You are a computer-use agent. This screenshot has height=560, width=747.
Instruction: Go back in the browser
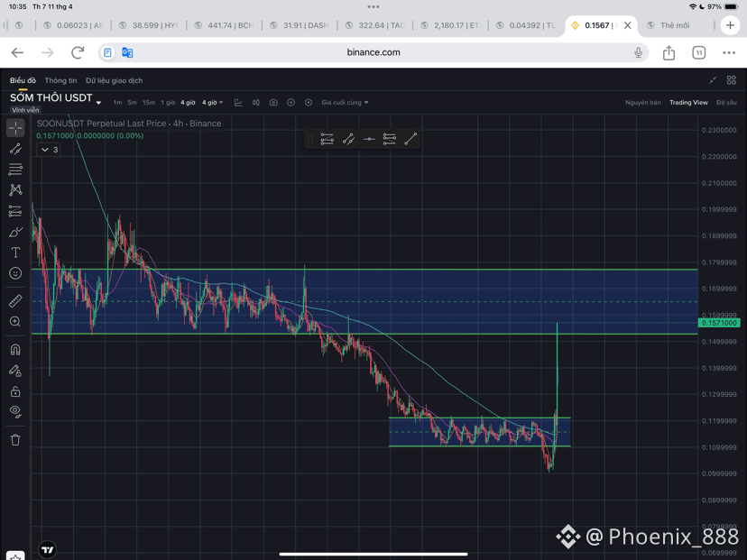click(x=18, y=52)
